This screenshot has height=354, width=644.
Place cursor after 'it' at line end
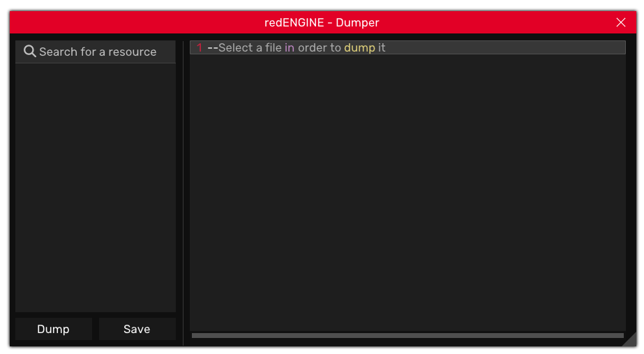click(x=387, y=48)
